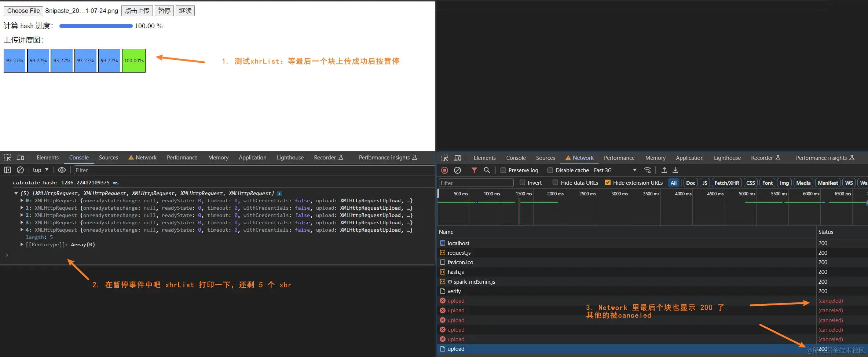Image resolution: width=868 pixels, height=357 pixels.
Task: Focus the console Filter input
Action: [254, 170]
